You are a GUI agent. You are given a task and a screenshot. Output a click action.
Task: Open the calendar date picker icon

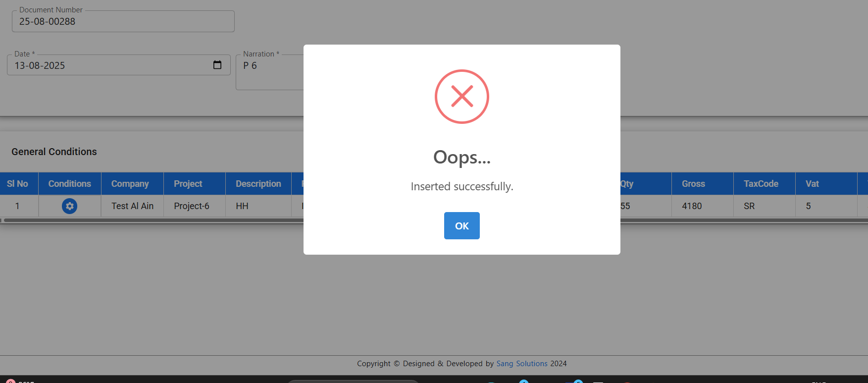tap(217, 65)
